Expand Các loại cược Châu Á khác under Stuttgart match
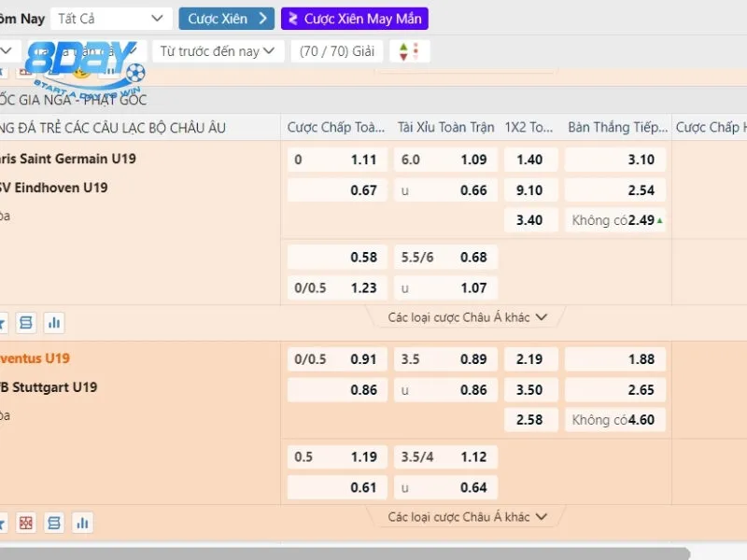 468,517
